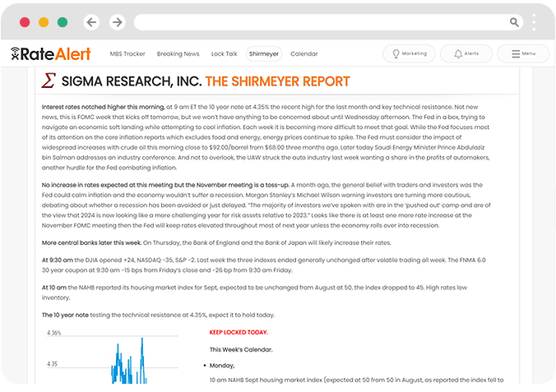This screenshot has width=556, height=392.
Task: Click the browser back arrow button
Action: [x=91, y=22]
